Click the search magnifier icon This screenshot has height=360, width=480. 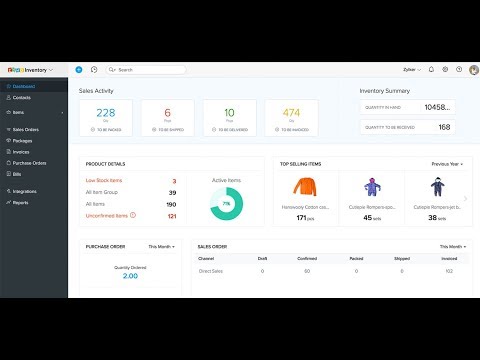[x=112, y=70]
